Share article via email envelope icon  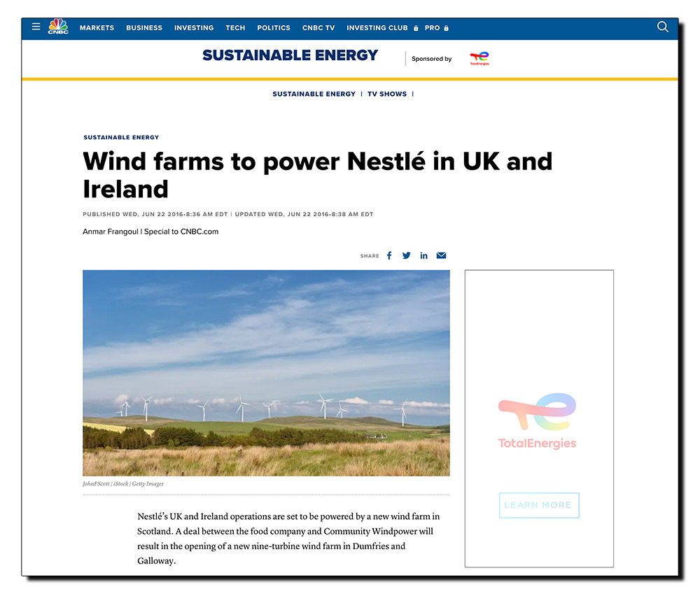(441, 255)
